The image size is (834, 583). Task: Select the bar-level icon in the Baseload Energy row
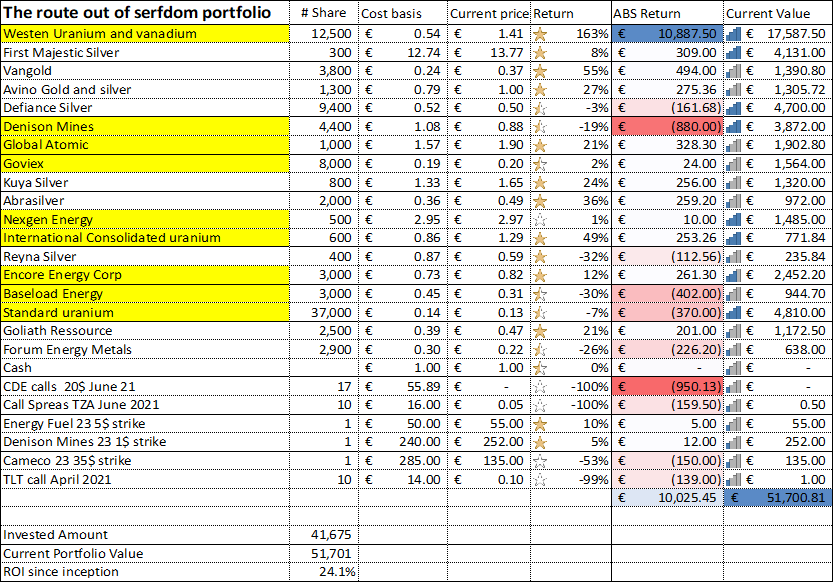coord(733,294)
